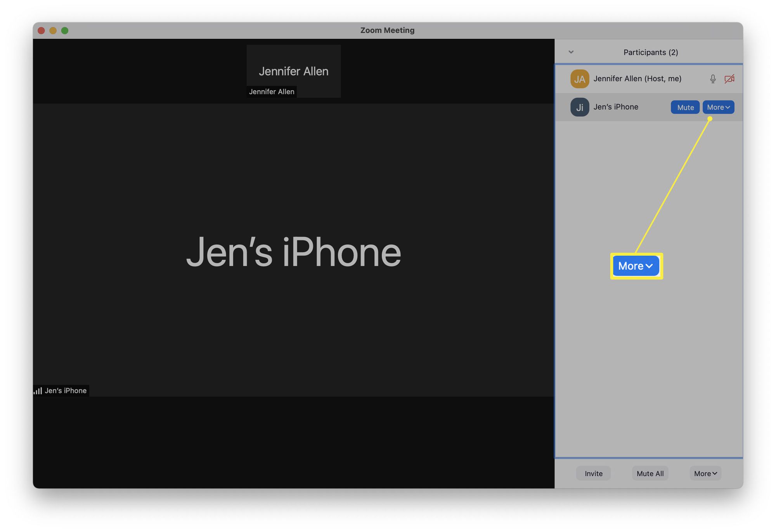Click the Mute All button
The image size is (776, 532).
tap(650, 473)
